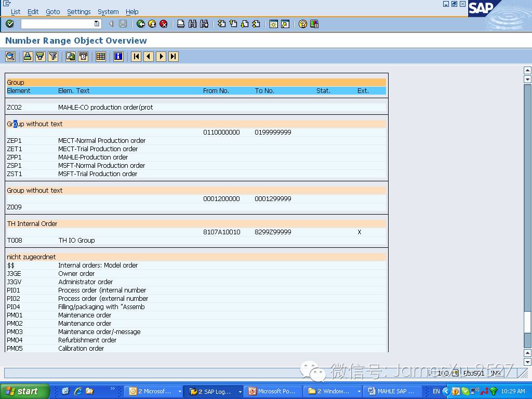Click the green Back arrow icon
The height and width of the screenshot is (399, 532).
pyautogui.click(x=140, y=24)
